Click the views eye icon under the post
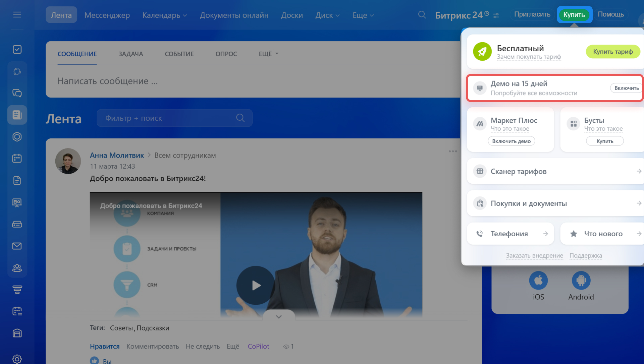The height and width of the screenshot is (364, 644). 286,347
